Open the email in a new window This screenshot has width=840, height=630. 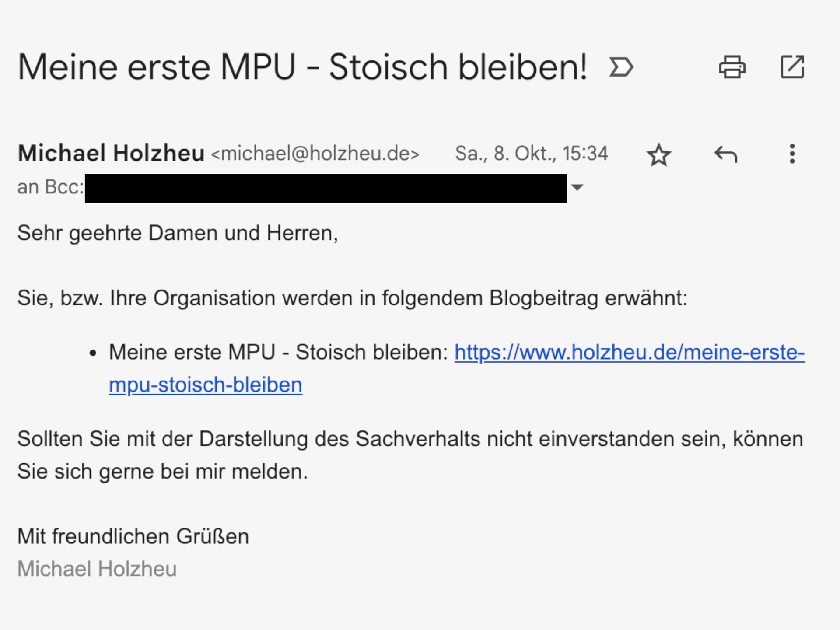point(792,67)
